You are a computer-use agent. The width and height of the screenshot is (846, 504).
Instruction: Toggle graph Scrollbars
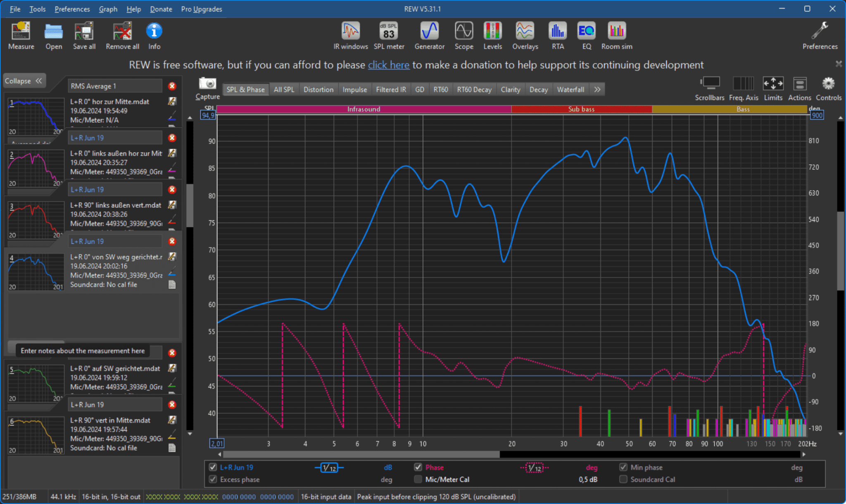click(710, 88)
